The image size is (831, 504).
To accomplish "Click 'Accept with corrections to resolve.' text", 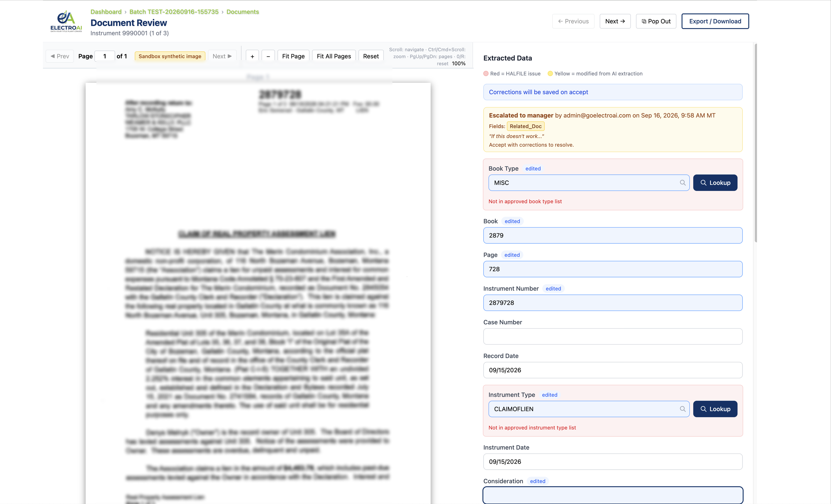I will tap(531, 145).
